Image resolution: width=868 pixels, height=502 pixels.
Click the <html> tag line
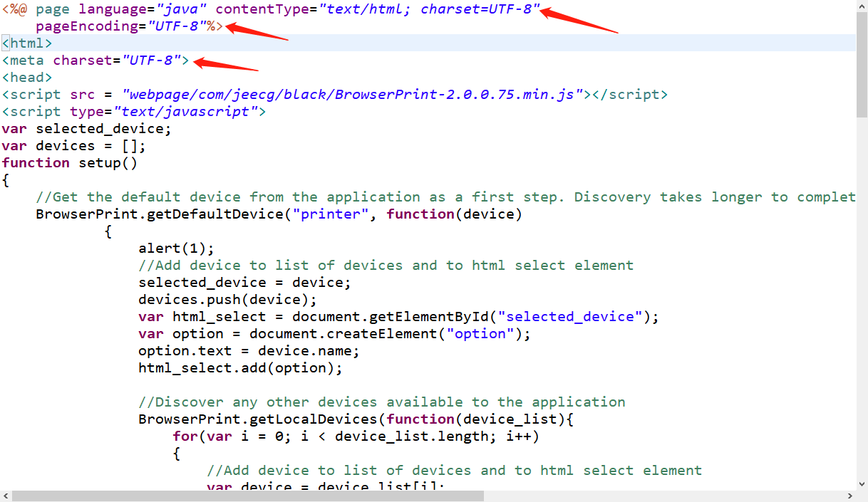27,43
